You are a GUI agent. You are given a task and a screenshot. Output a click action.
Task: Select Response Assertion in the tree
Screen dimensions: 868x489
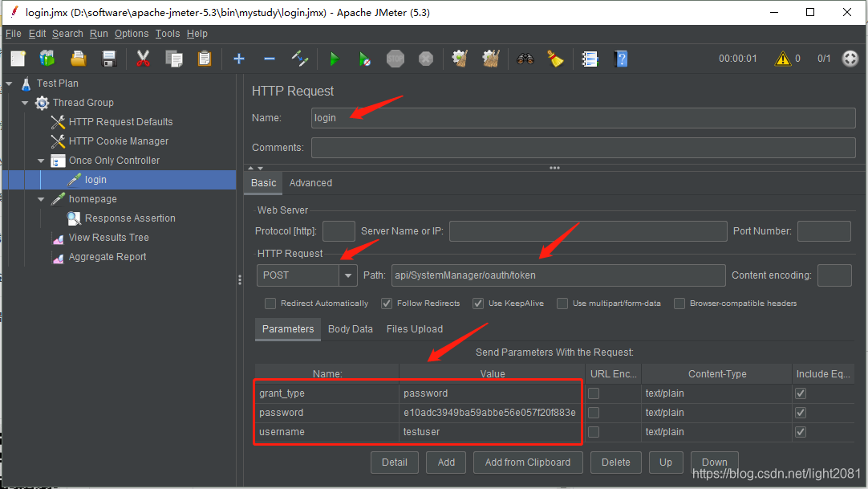pyautogui.click(x=130, y=218)
